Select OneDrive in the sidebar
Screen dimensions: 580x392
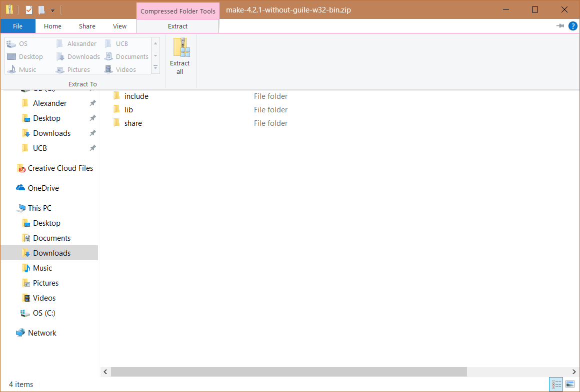[x=43, y=188]
